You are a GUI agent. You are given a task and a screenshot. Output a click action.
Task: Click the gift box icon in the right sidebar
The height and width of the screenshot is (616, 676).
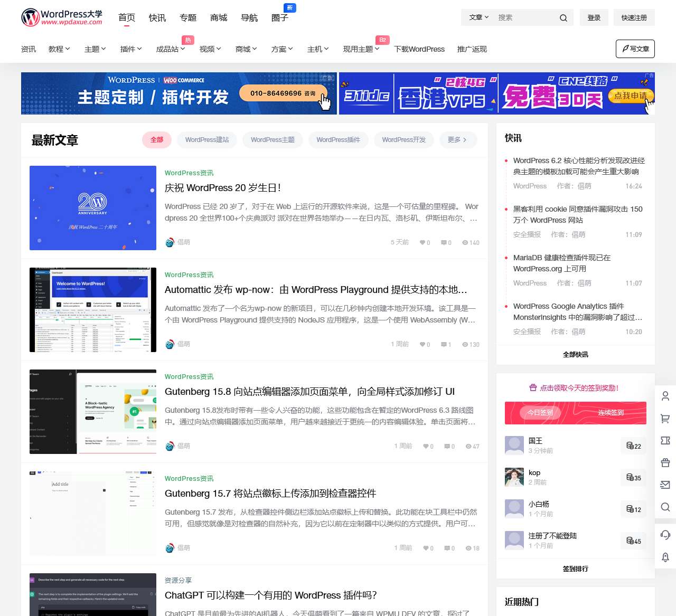pos(665,463)
